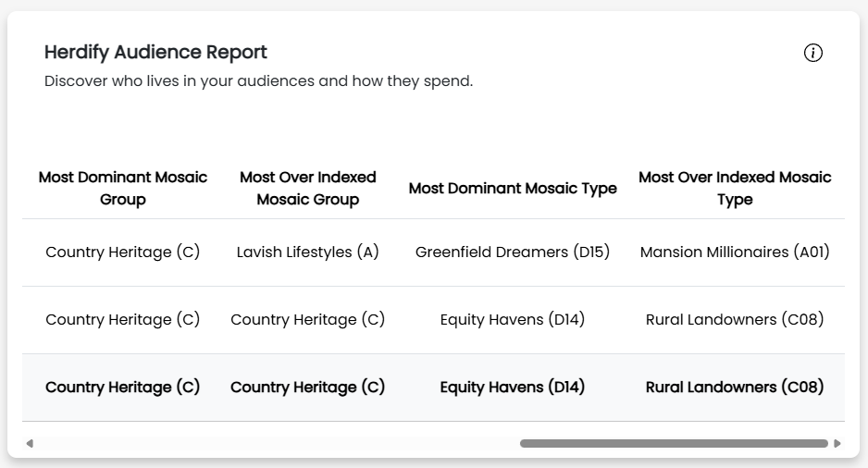This screenshot has width=868, height=468.
Task: Select the bold Rural Landowners (C08) cell
Action: pos(735,387)
